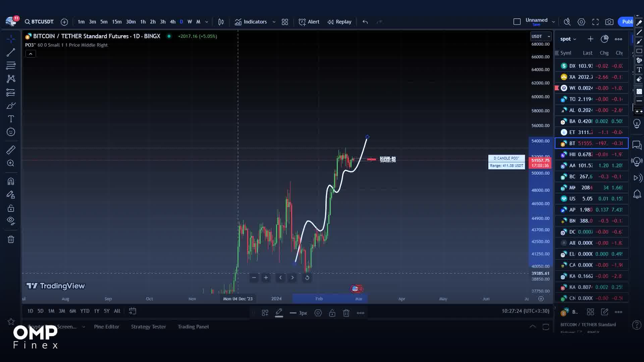Screen dimensions: 644x362
Task: Toggle the zoom-in tool on
Action: coord(11,163)
